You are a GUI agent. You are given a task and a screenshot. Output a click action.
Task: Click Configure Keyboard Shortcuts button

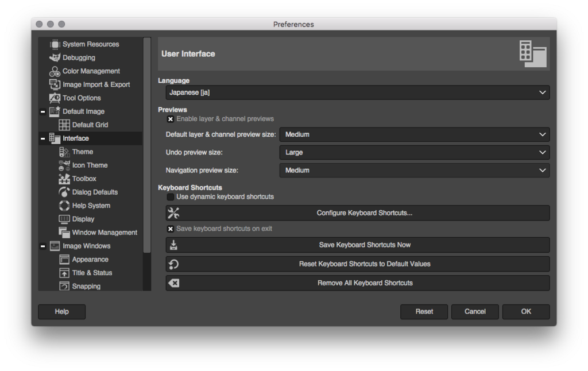tap(358, 213)
